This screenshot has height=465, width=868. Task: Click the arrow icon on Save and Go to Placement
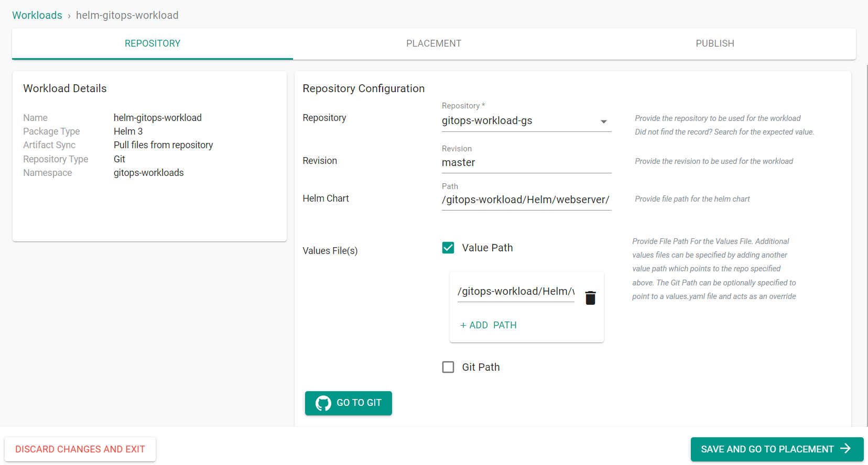click(845, 449)
